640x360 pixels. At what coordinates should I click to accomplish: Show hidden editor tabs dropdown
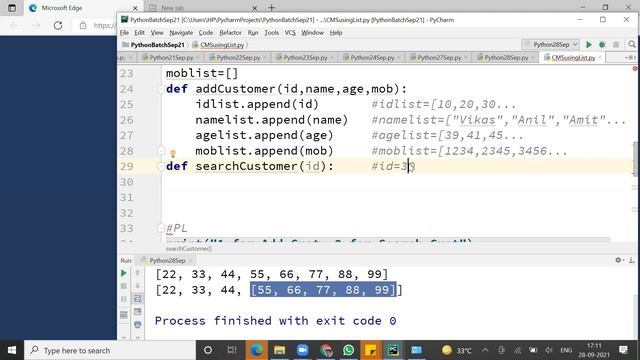pos(630,58)
